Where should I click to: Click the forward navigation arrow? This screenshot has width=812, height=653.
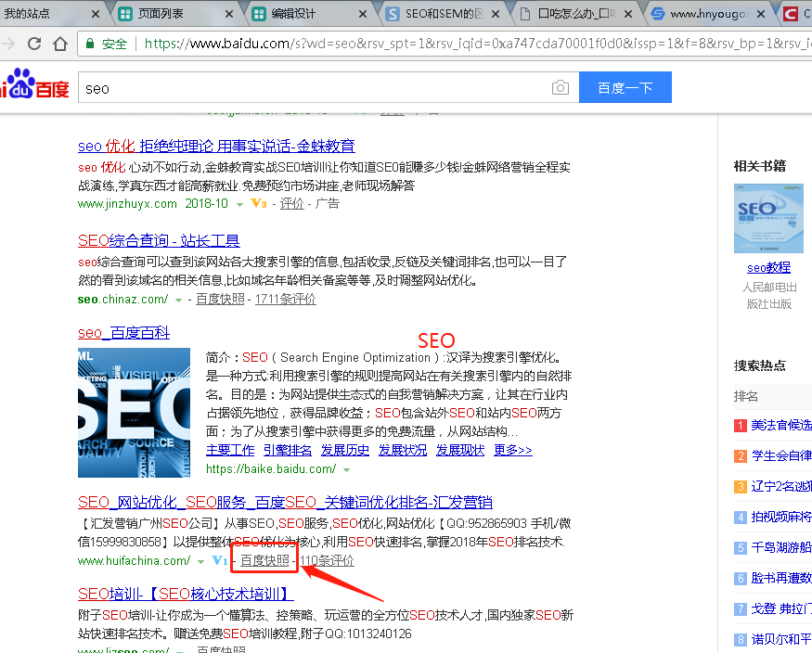(x=8, y=44)
